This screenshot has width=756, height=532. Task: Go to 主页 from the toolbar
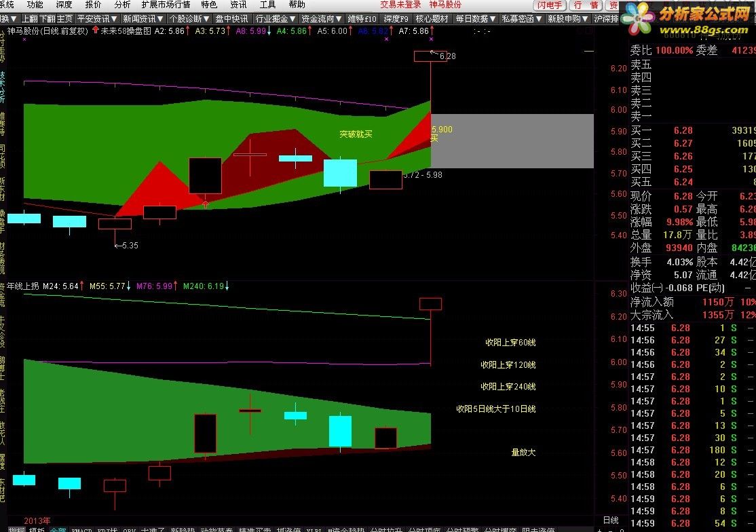[64, 19]
